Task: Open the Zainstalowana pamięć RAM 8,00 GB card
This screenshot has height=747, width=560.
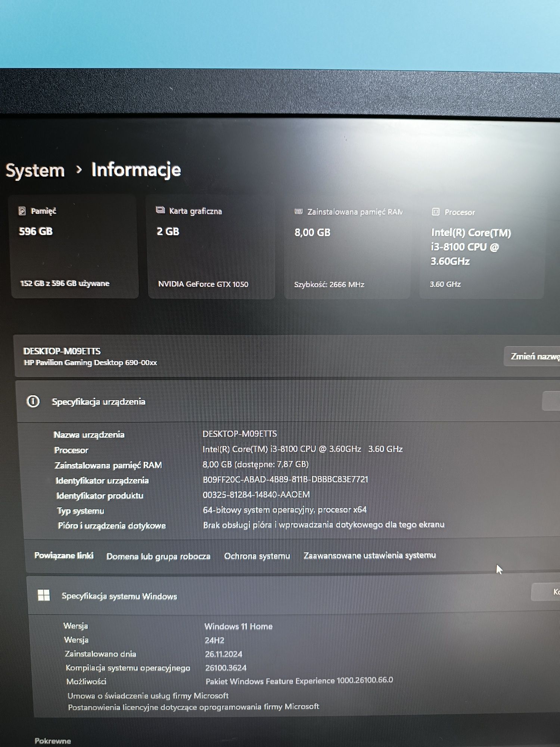Action: (x=347, y=248)
